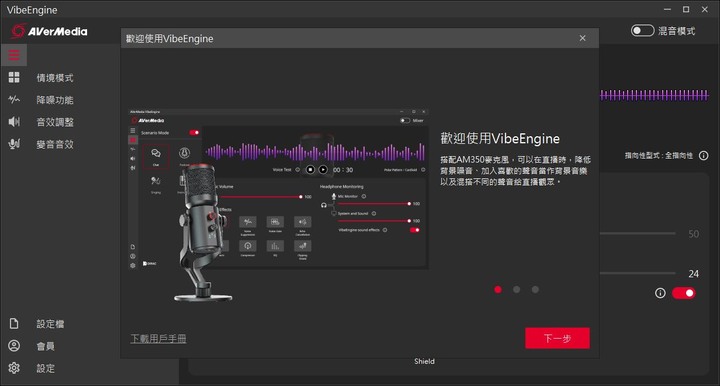Open the 設定 gear icon

click(x=14, y=368)
